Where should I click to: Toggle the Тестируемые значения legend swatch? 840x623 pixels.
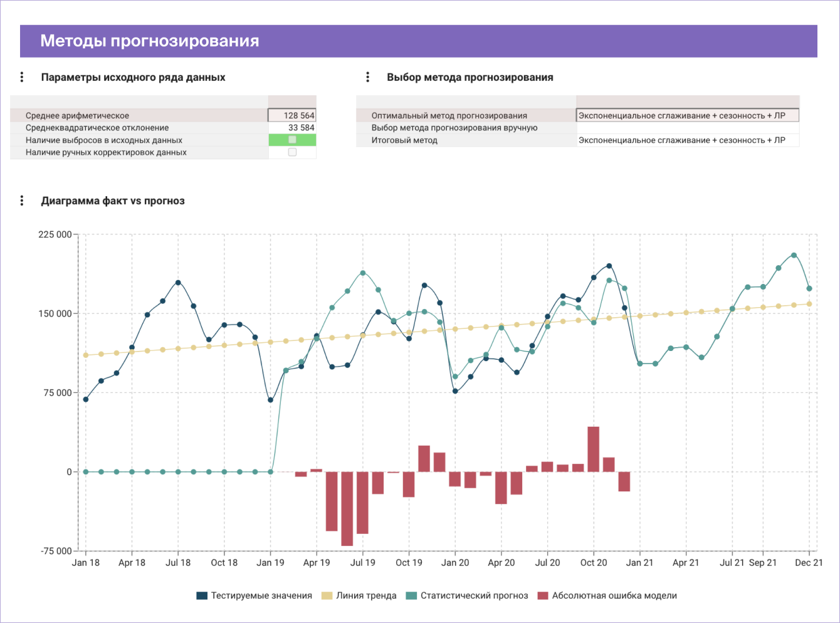(x=202, y=596)
